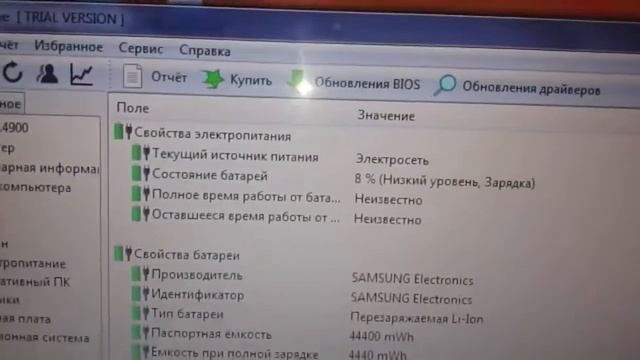The width and height of the screenshot is (640, 360).
Task: Select the Тип батареи field
Action: tap(187, 314)
